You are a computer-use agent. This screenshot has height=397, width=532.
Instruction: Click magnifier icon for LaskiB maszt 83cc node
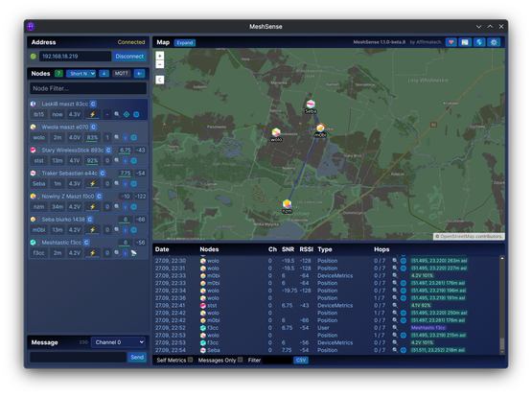(x=117, y=114)
